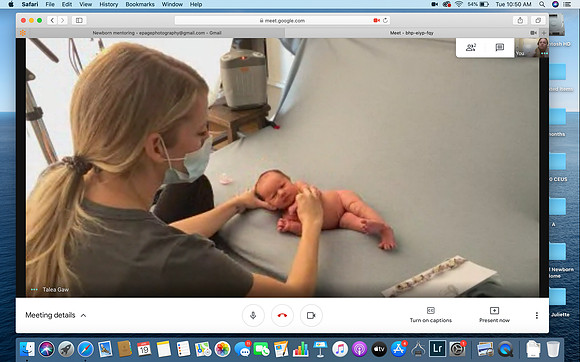
Task: Click the red camera-in-use indicator in address bar
Action: 377,20
